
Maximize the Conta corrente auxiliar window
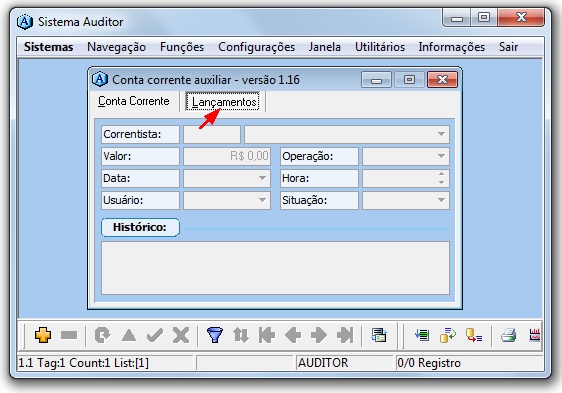point(409,80)
